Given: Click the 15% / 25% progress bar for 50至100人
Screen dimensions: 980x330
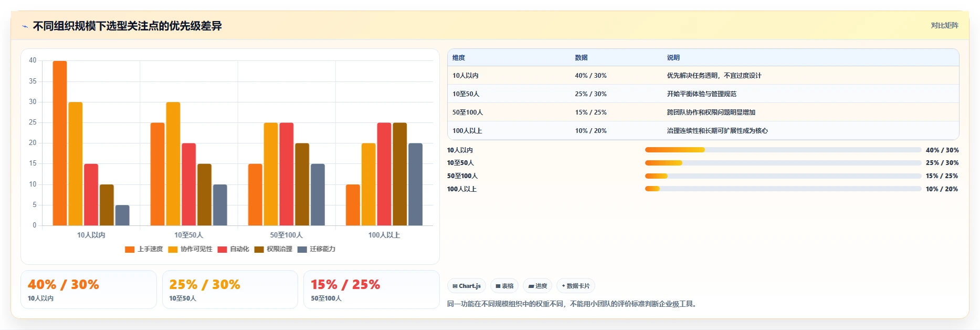Looking at the screenshot, I should click(x=783, y=176).
